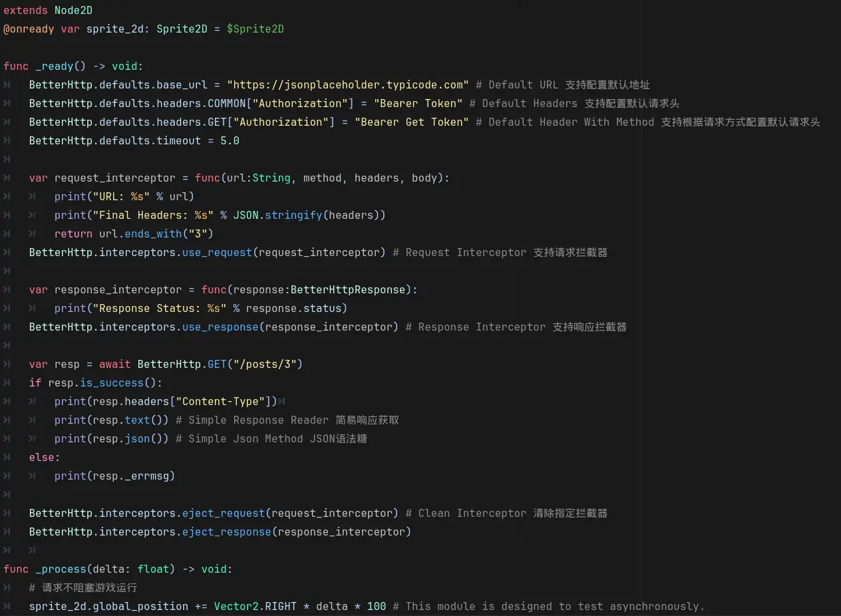Open the eject_request method reference

pyautogui.click(x=223, y=513)
